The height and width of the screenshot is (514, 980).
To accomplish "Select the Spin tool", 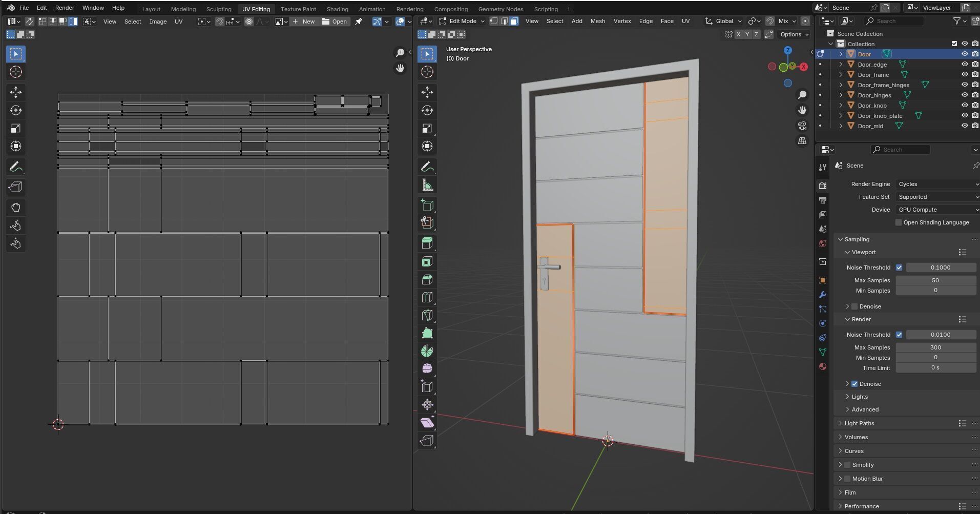I will click(427, 351).
